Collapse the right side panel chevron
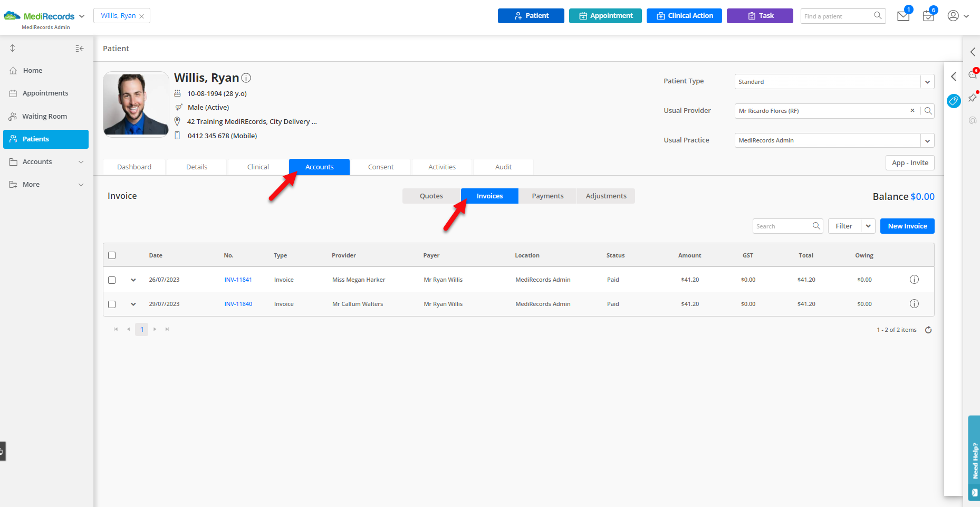980x507 pixels. tap(954, 77)
